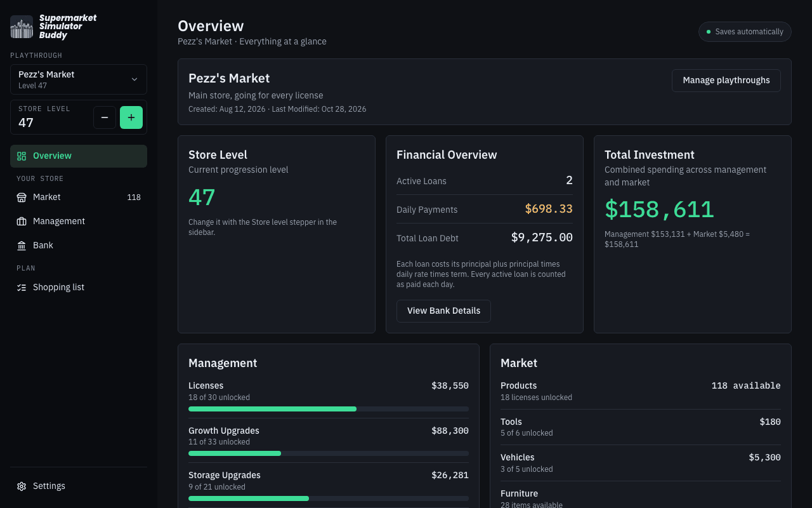Open the Management section
The height and width of the screenshot is (508, 812).
coord(79,222)
